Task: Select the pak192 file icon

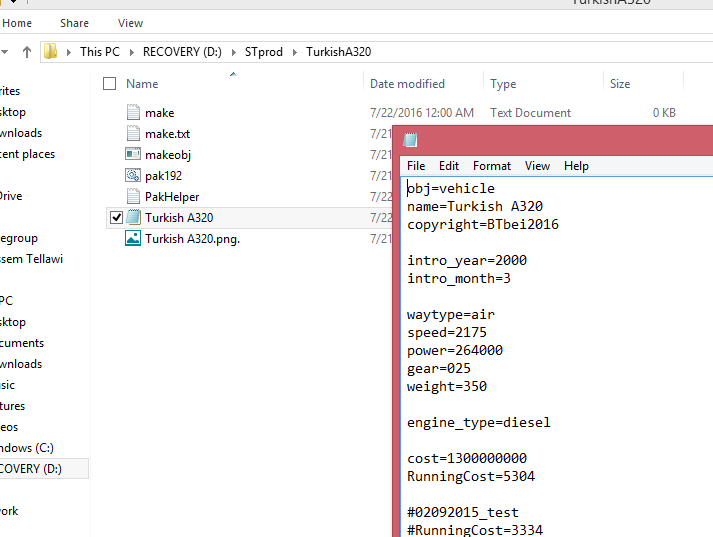Action: click(x=134, y=176)
